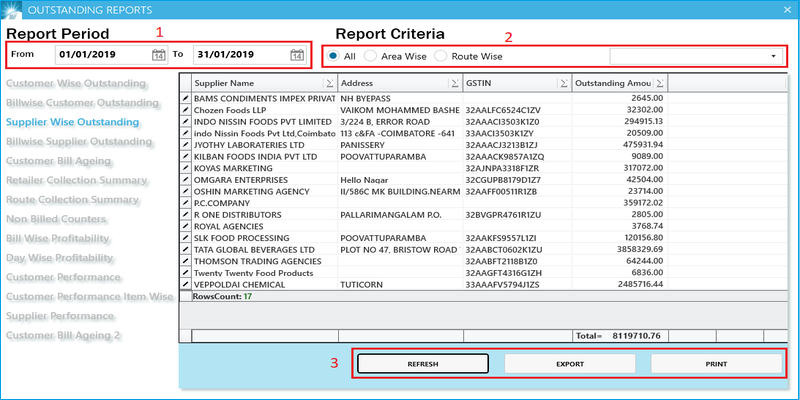Click the edit pencil for TATA GLOBAL BEVERAGES row

[x=185, y=250]
